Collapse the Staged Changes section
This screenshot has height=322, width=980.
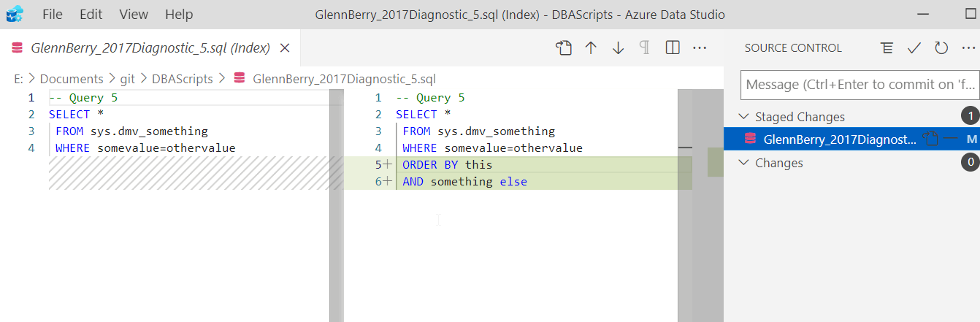tap(744, 117)
